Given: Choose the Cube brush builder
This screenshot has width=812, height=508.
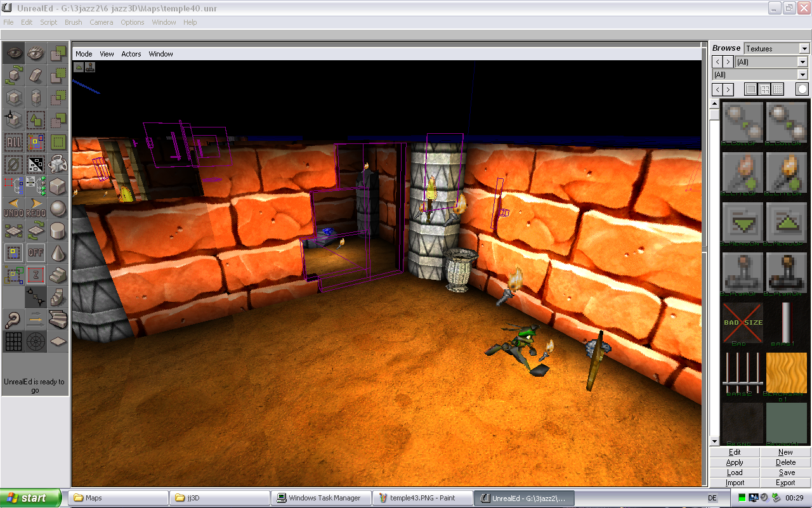Looking at the screenshot, I should 58,186.
